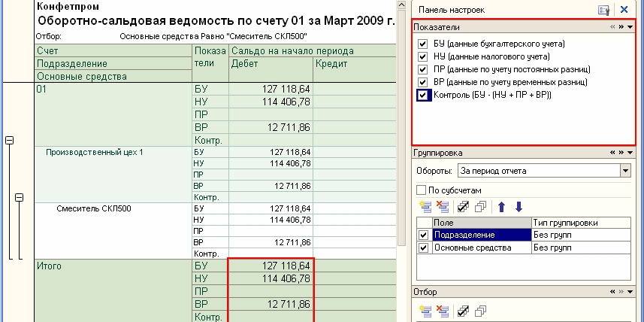644x322 pixels.
Task: Toggle the Контроль (БУ - (НУ + ПР + ВР)) checkbox
Action: (422, 96)
